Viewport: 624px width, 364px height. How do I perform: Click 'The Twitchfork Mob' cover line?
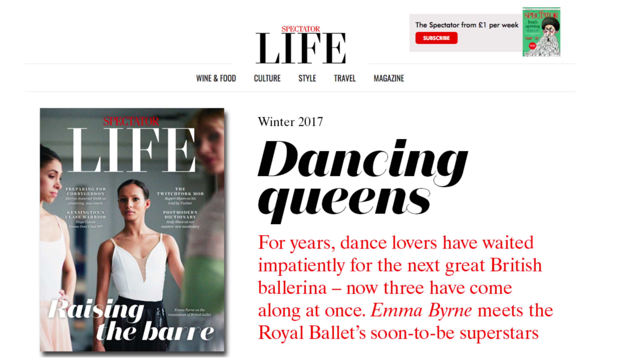(x=180, y=191)
